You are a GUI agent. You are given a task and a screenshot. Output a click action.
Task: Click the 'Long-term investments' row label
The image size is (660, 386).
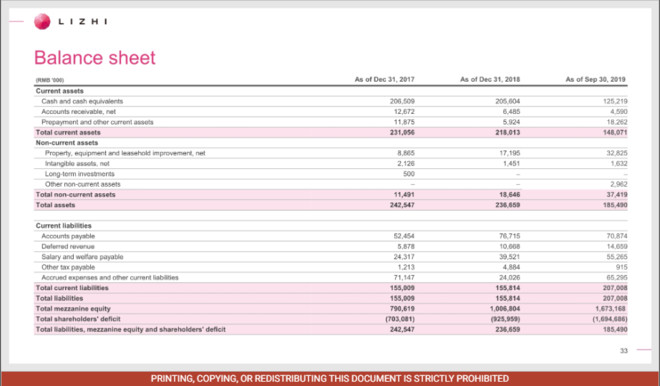click(x=80, y=174)
